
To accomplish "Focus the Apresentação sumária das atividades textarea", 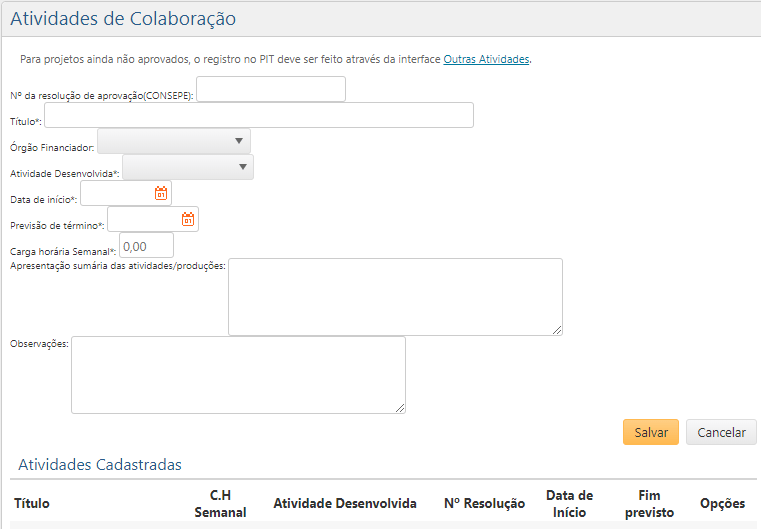I will coord(394,296).
